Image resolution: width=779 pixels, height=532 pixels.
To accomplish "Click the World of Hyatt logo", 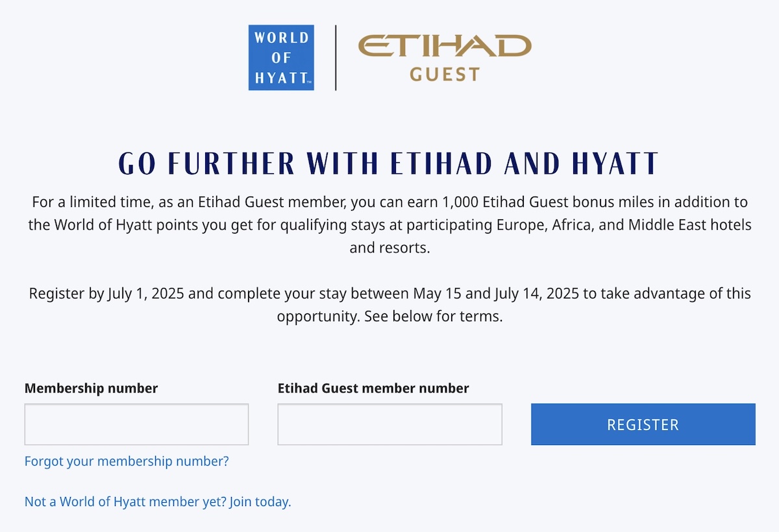I will click(x=281, y=58).
